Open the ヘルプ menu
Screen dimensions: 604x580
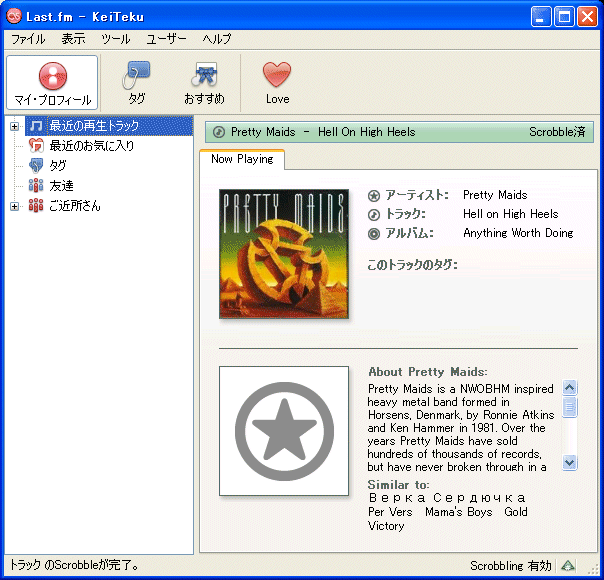(217, 39)
